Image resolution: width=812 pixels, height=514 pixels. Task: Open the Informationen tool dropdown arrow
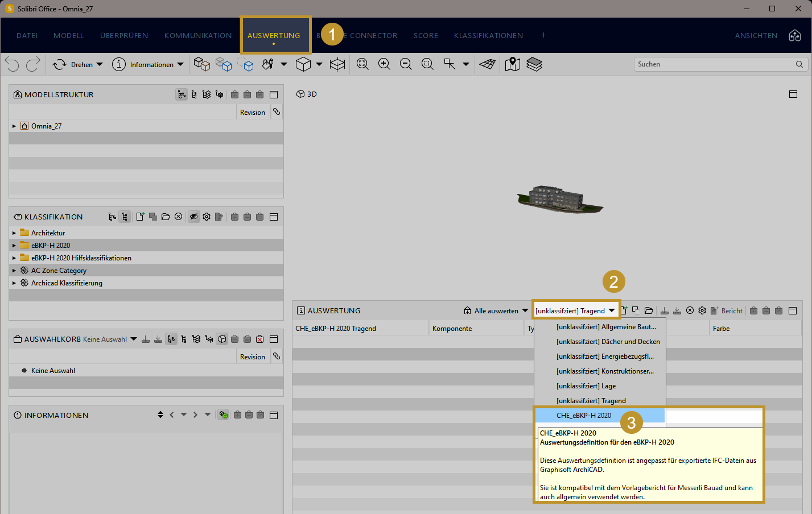tap(180, 64)
